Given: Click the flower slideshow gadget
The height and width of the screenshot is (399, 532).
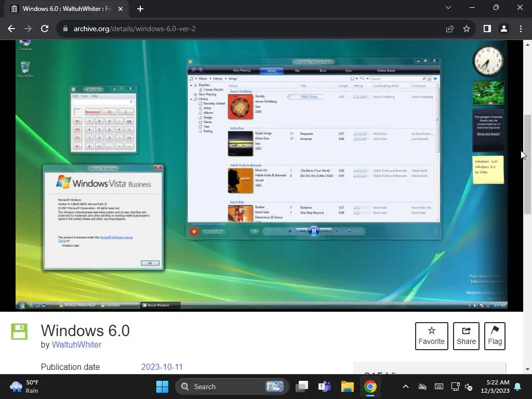Looking at the screenshot, I should tap(488, 92).
